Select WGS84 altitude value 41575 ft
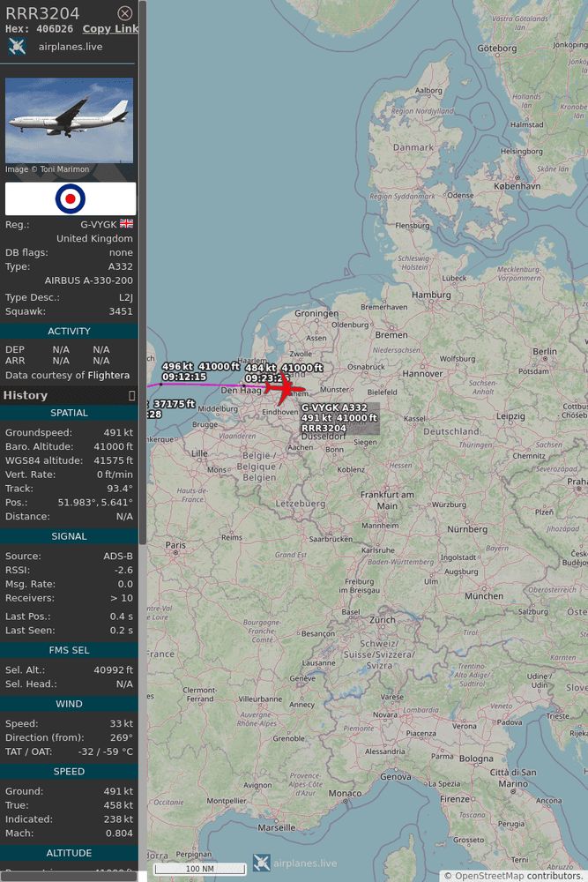Screen dimensions: 588x882 coord(114,460)
